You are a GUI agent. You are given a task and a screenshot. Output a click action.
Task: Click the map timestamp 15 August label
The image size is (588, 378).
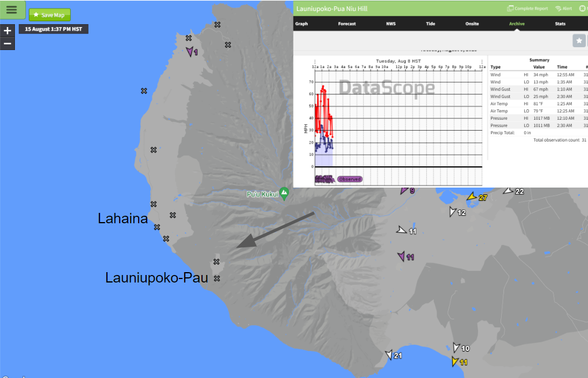[54, 29]
